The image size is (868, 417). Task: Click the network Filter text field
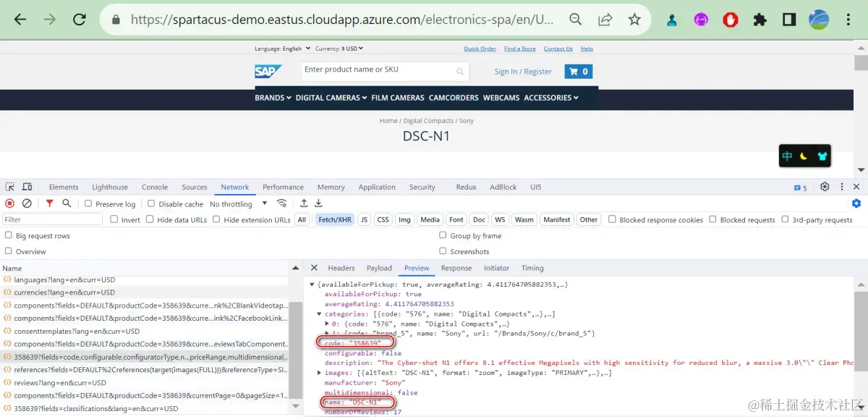pos(52,219)
